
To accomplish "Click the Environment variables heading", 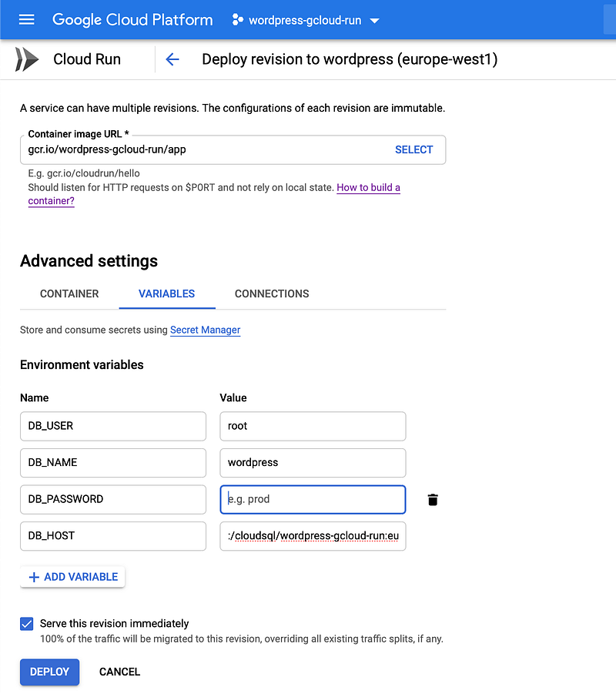I will [x=82, y=364].
